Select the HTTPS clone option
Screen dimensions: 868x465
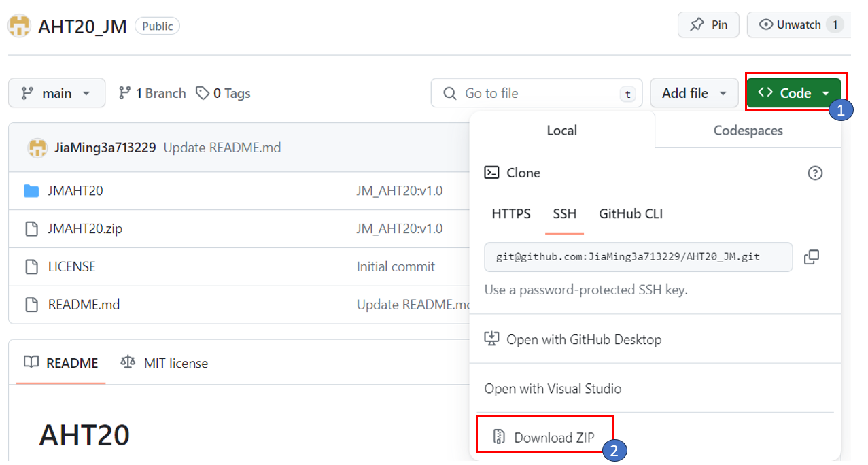(x=511, y=213)
